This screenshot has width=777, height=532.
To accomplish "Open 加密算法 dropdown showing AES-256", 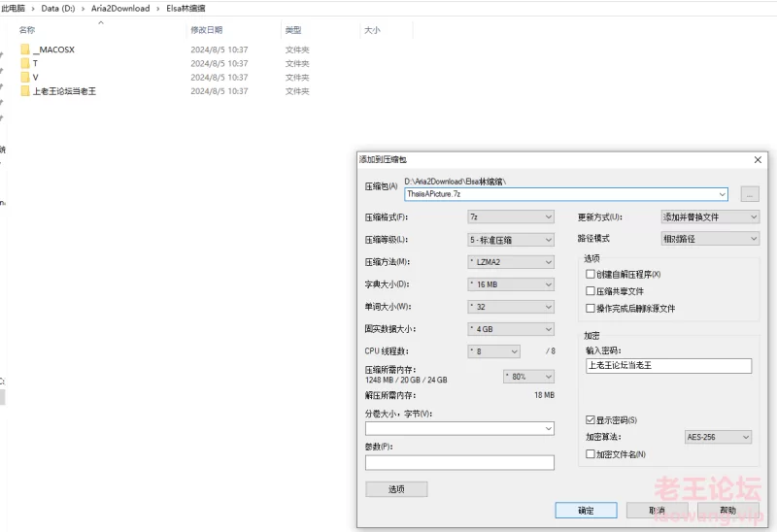I will click(x=718, y=437).
